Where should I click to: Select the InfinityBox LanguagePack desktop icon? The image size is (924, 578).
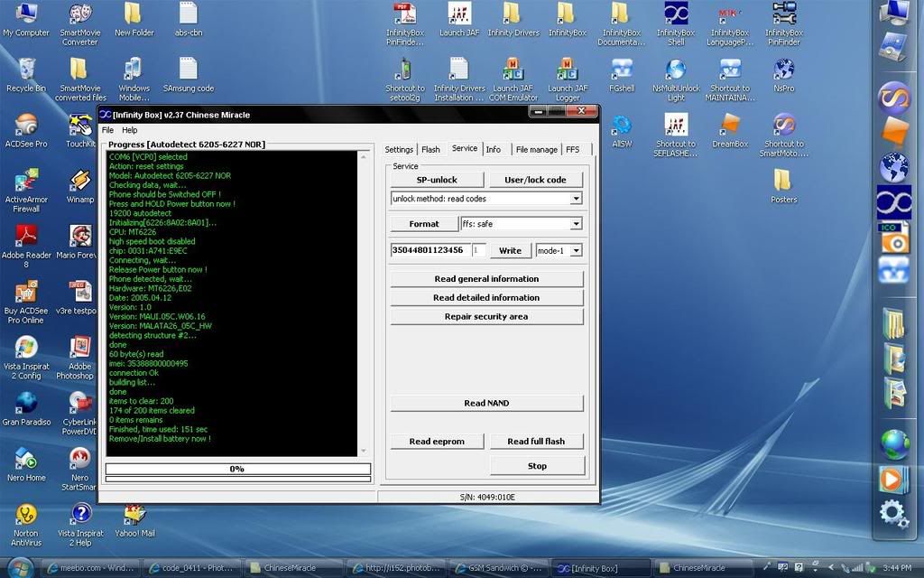[730, 23]
